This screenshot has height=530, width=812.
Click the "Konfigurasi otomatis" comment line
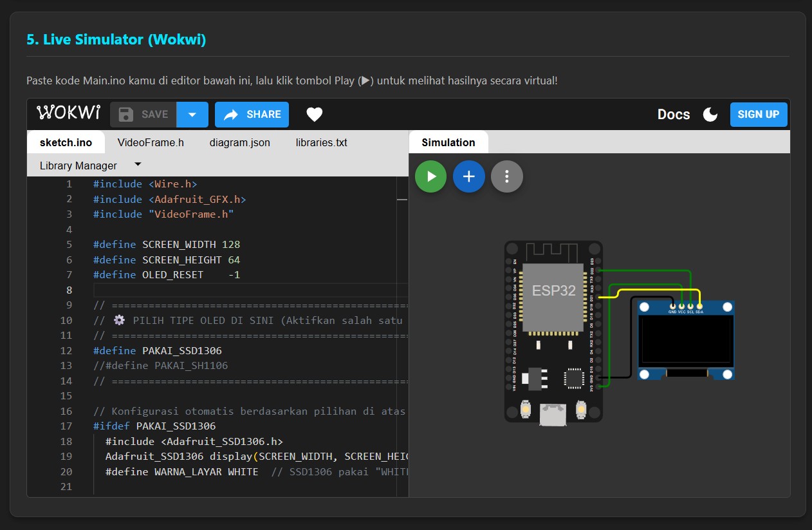coord(250,411)
